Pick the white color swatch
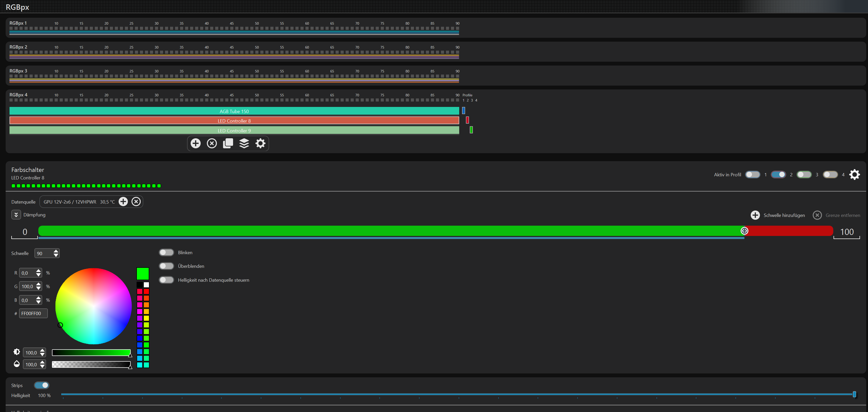 146,285
